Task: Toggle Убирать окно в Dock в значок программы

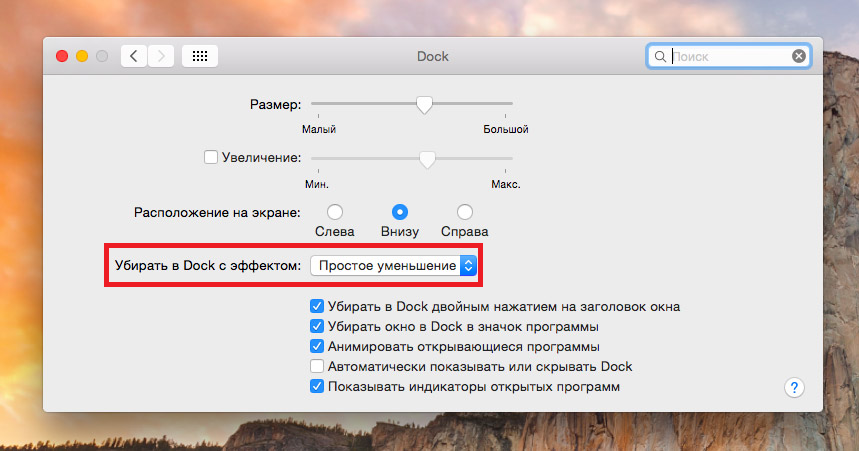Action: point(317,327)
